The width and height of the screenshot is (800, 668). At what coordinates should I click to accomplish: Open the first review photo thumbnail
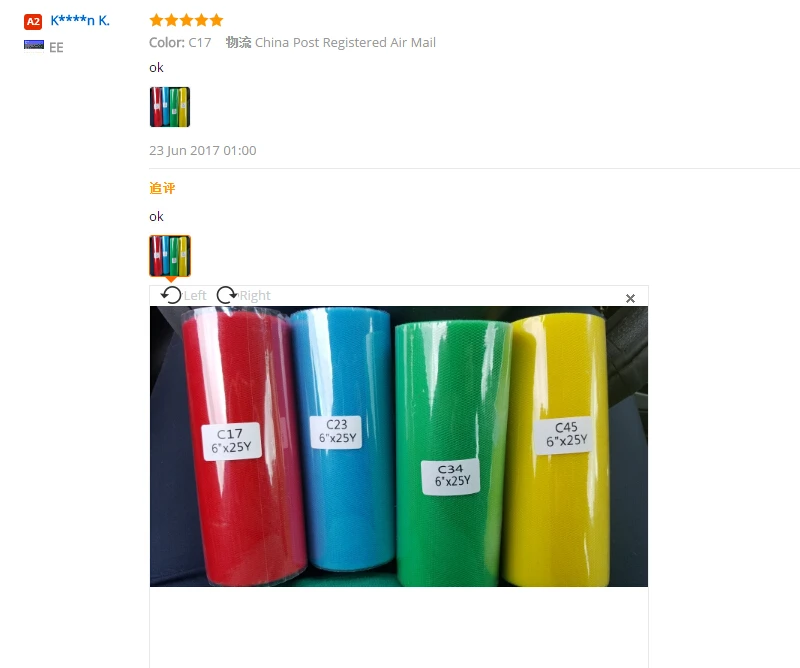tap(170, 107)
